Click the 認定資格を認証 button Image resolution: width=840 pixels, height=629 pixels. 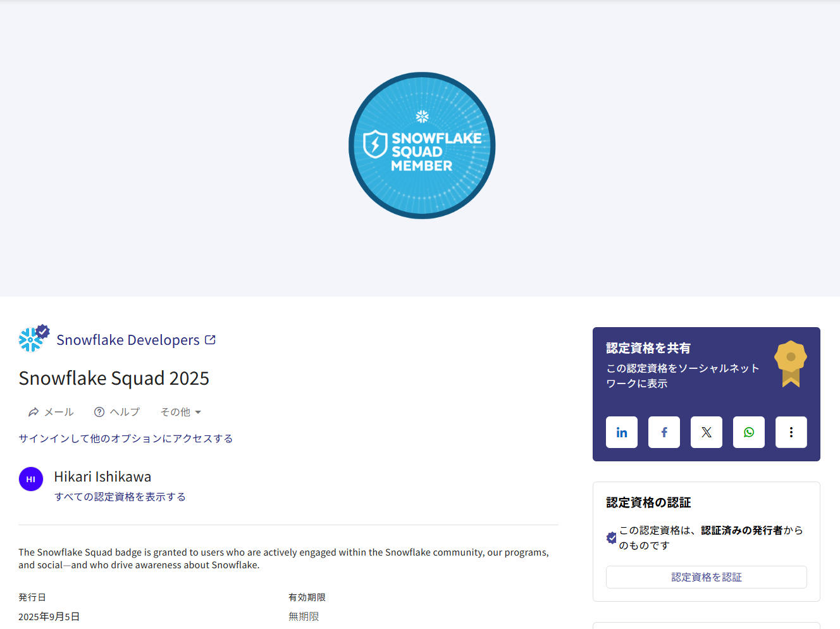pos(707,577)
